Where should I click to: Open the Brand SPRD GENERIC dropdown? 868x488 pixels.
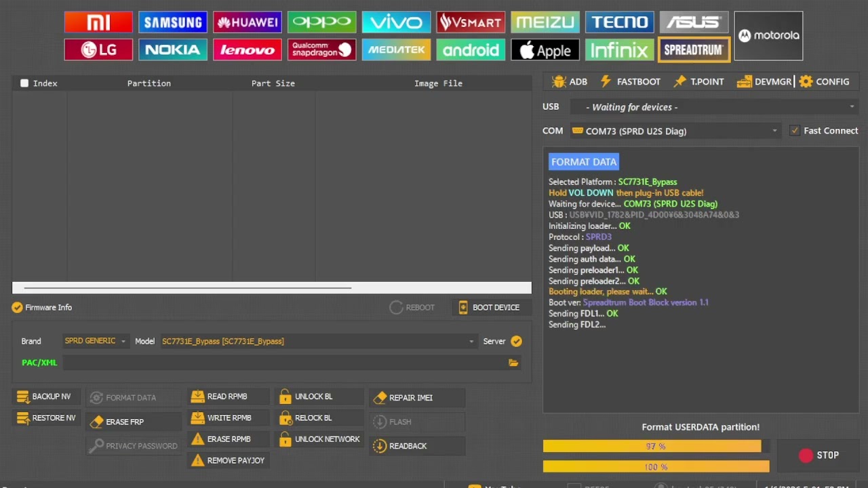point(95,341)
